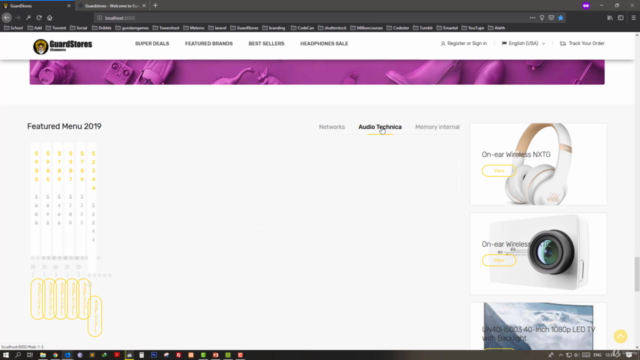The image size is (640, 360).
Task: Click View on the camera product card
Action: pyautogui.click(x=499, y=260)
